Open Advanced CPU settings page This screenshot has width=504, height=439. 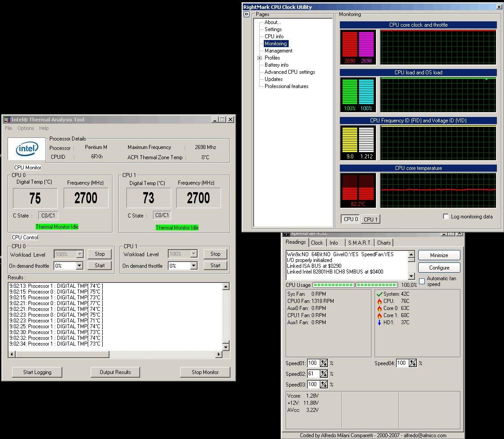pyautogui.click(x=290, y=72)
